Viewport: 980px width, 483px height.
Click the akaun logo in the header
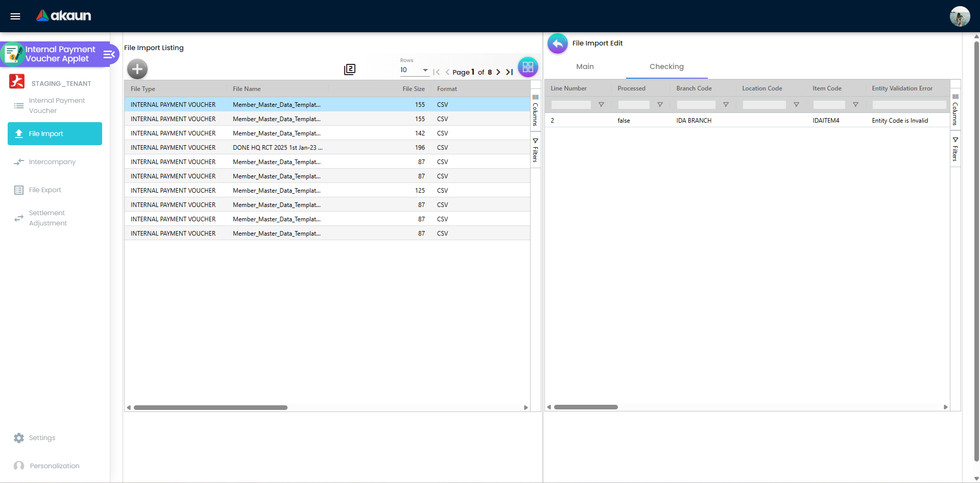point(63,16)
